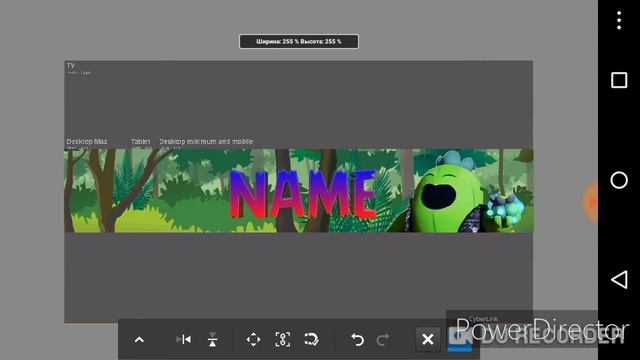Tap the Android back triangle button
This screenshot has height=360, width=640.
point(619,280)
